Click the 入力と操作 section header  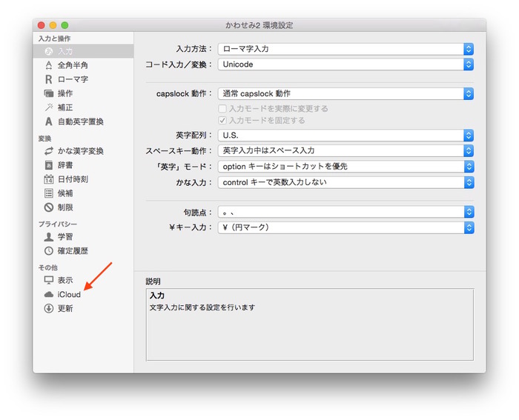pos(54,39)
